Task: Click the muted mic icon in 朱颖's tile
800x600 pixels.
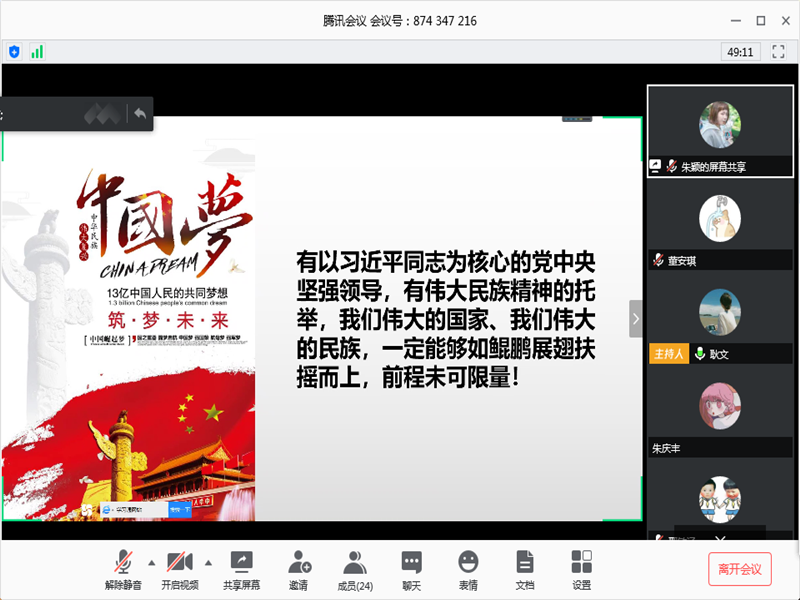Action: pyautogui.click(x=671, y=166)
